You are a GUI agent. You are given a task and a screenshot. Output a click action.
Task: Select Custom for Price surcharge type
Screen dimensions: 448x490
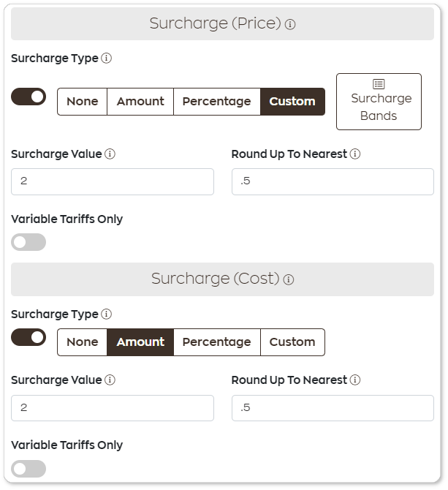[292, 102]
